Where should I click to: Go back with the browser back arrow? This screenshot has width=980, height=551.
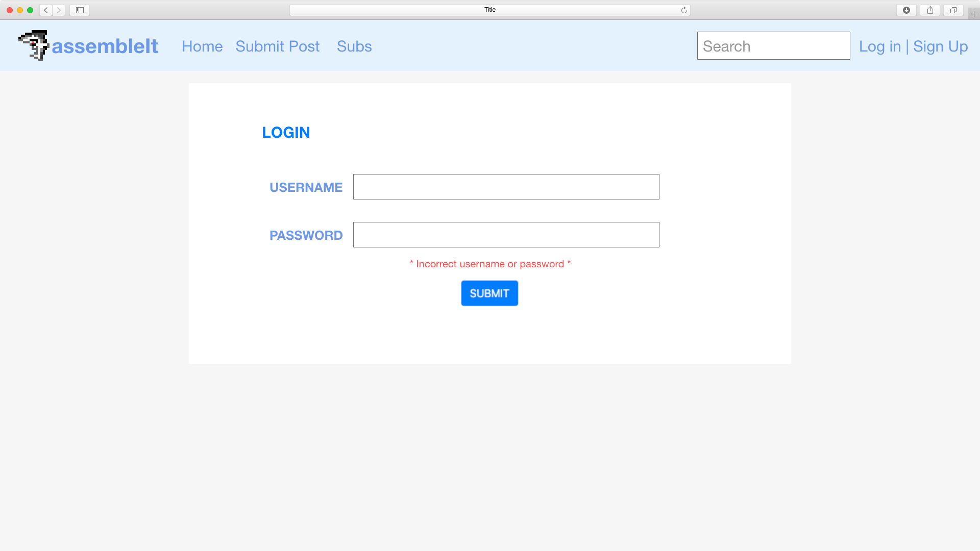pos(46,10)
